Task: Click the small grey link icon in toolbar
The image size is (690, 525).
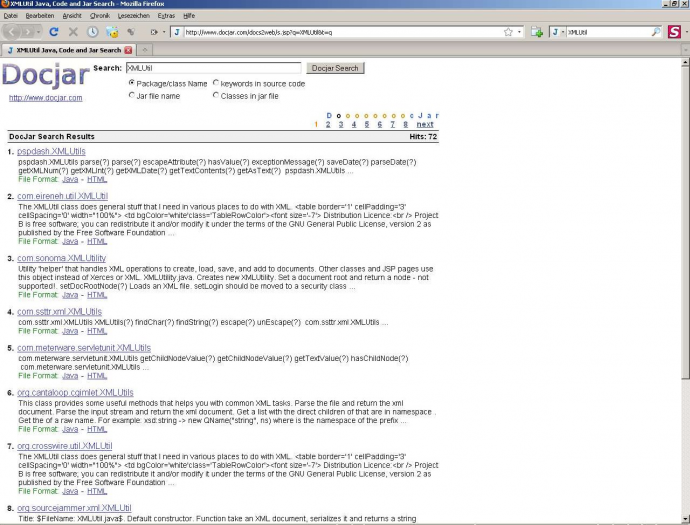Action: pyautogui.click(x=131, y=32)
